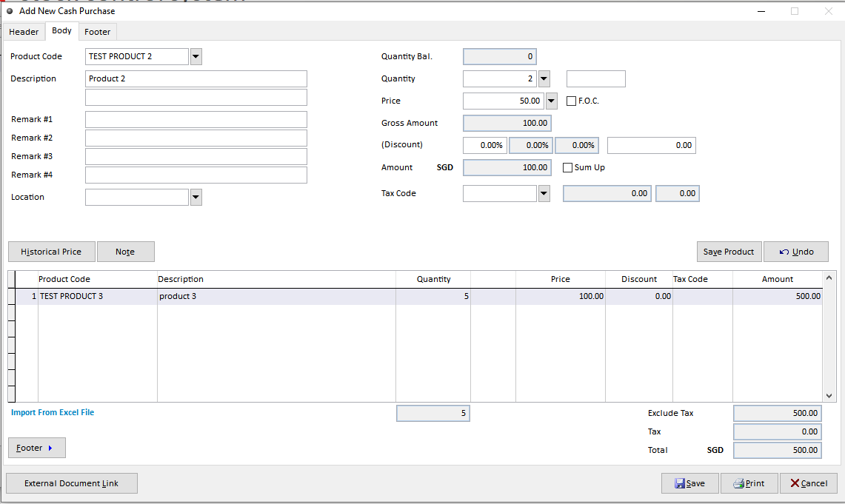Open the Footer tab
The image size is (845, 504).
(98, 32)
